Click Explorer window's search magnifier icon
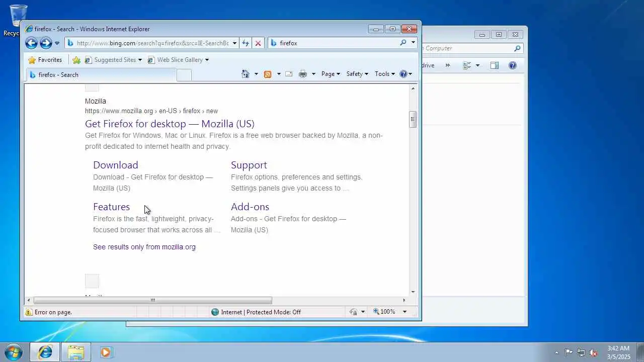 point(517,48)
